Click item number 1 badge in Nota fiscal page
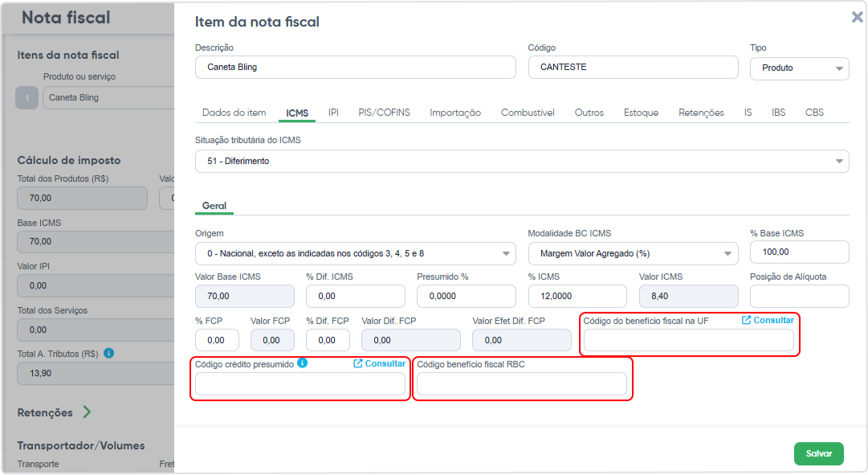Image resolution: width=868 pixels, height=475 pixels. (x=26, y=98)
